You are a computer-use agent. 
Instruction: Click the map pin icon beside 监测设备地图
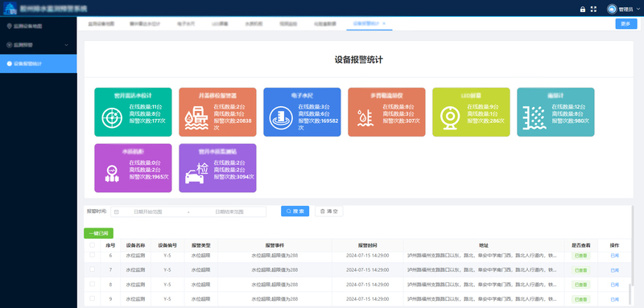pos(9,26)
